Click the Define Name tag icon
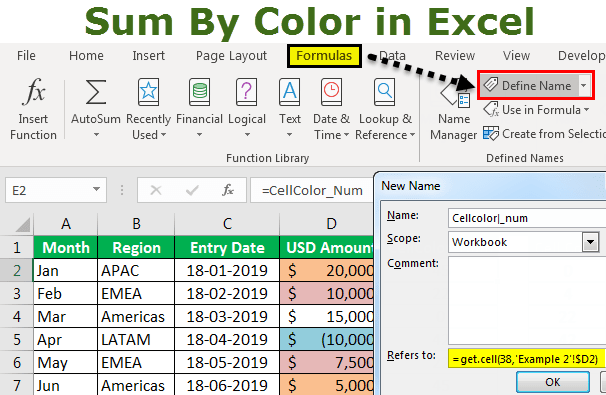 491,84
